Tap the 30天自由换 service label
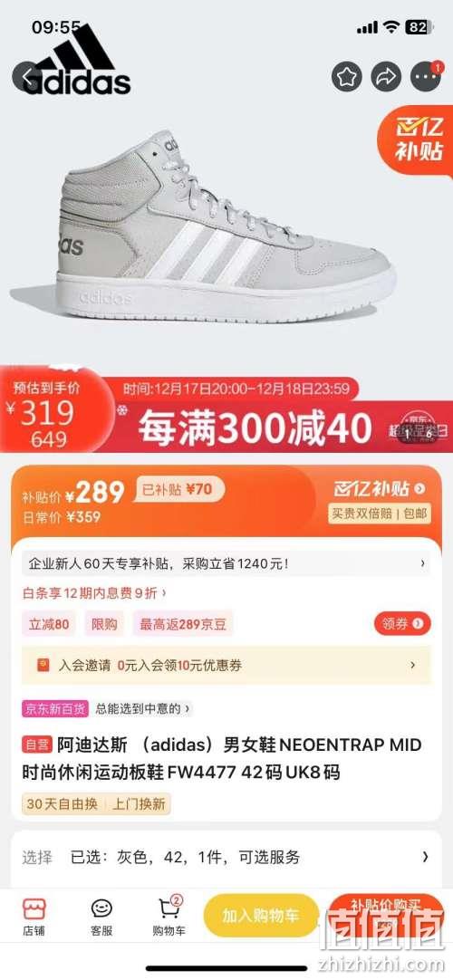The height and width of the screenshot is (980, 453). (x=62, y=803)
